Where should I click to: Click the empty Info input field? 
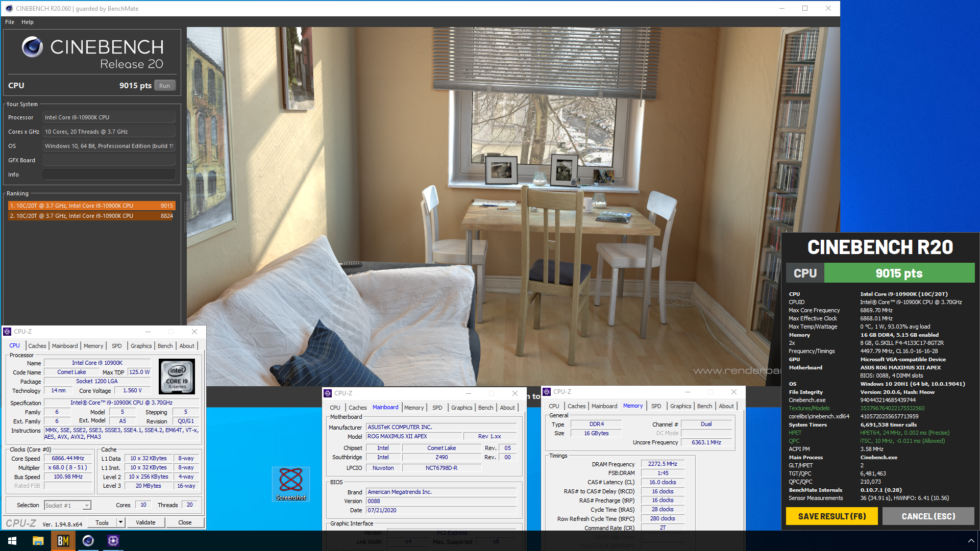pos(109,174)
